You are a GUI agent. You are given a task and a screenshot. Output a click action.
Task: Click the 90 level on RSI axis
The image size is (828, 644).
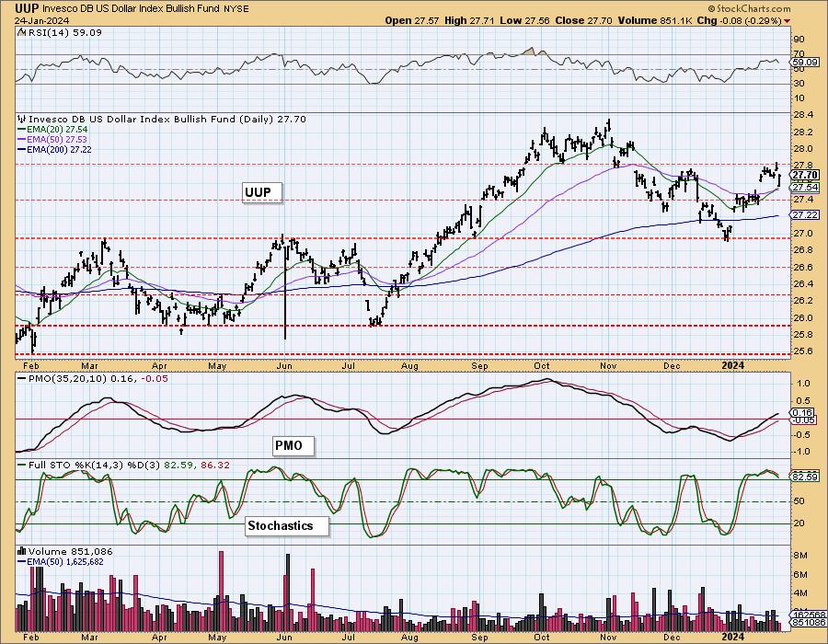(799, 40)
